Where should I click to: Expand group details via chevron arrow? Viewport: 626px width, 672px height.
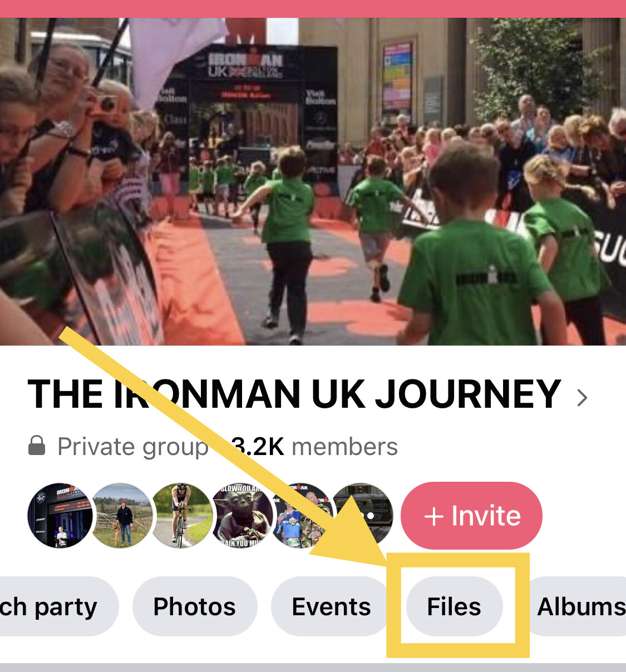point(582,397)
